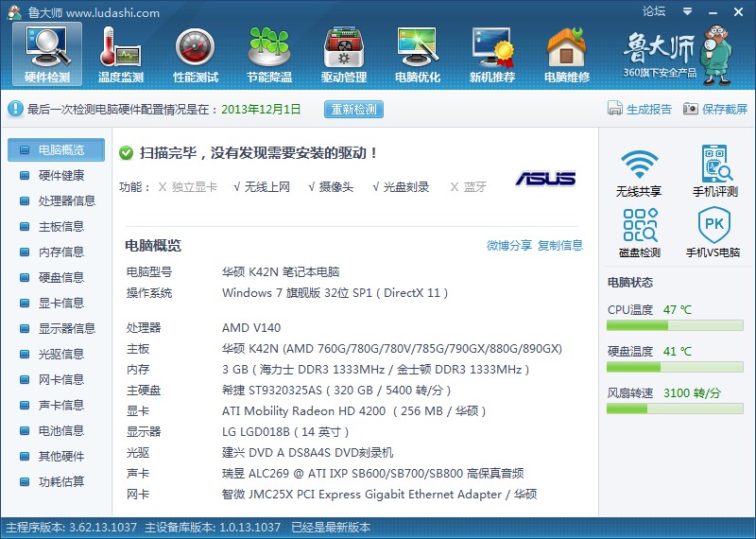Click the green scan complete checkmark
The image size is (756, 539).
126,153
